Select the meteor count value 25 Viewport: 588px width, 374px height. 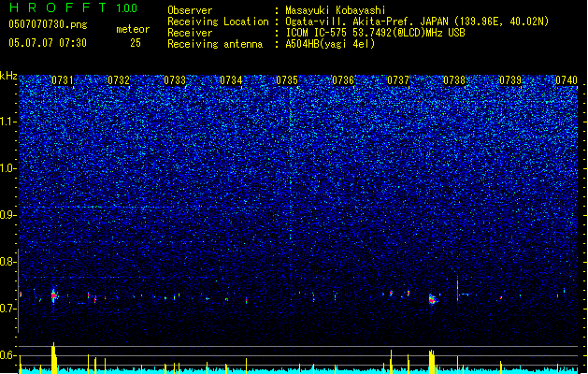click(x=136, y=43)
